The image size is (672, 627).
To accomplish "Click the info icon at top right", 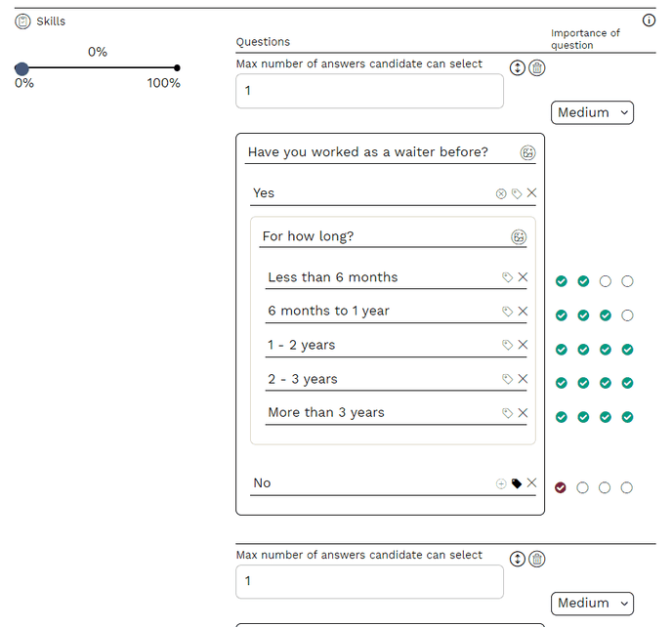I will pos(650,21).
